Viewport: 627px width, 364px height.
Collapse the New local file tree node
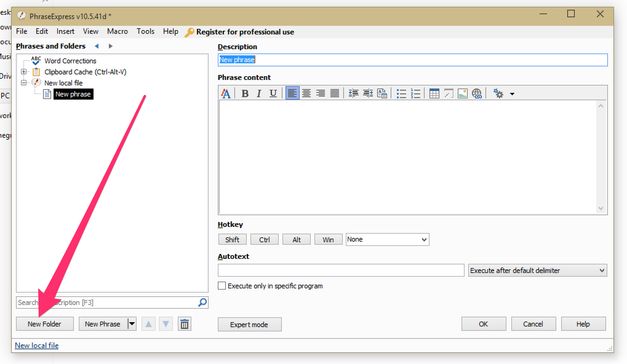coord(24,83)
